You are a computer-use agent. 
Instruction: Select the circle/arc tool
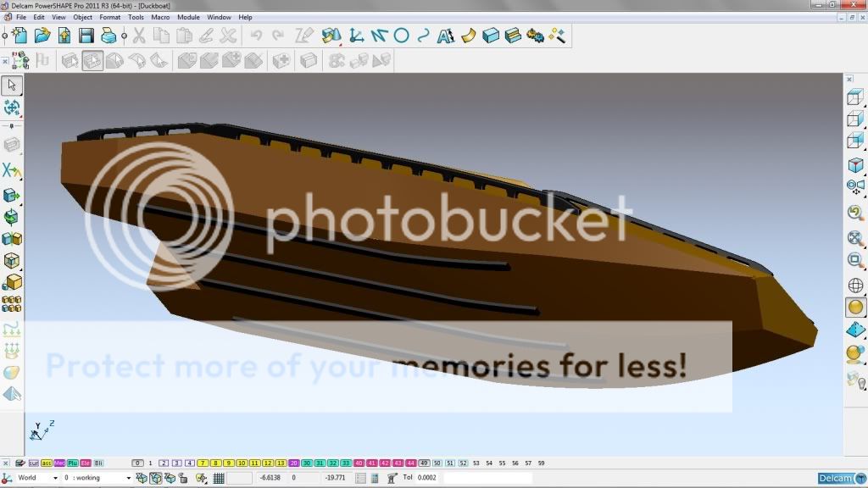[x=401, y=36]
